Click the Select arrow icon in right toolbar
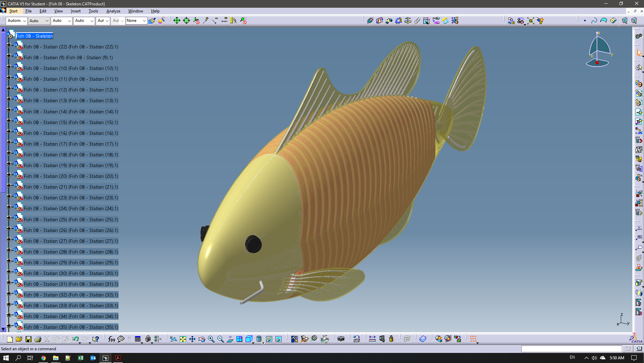The image size is (644, 363). point(639,53)
